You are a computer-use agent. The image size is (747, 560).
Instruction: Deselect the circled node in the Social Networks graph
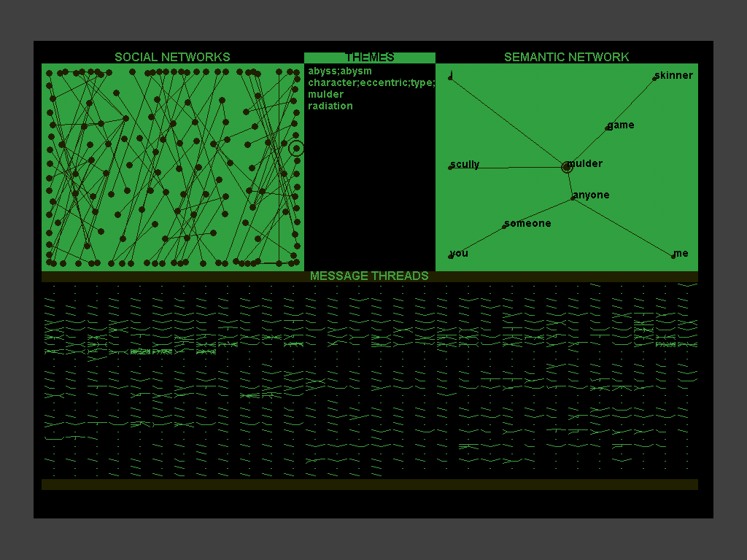(x=296, y=148)
